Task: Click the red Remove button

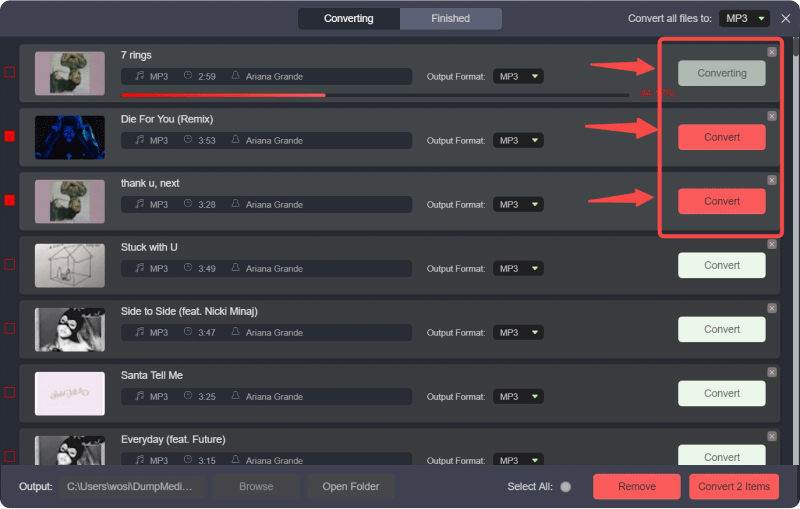Action: [637, 487]
